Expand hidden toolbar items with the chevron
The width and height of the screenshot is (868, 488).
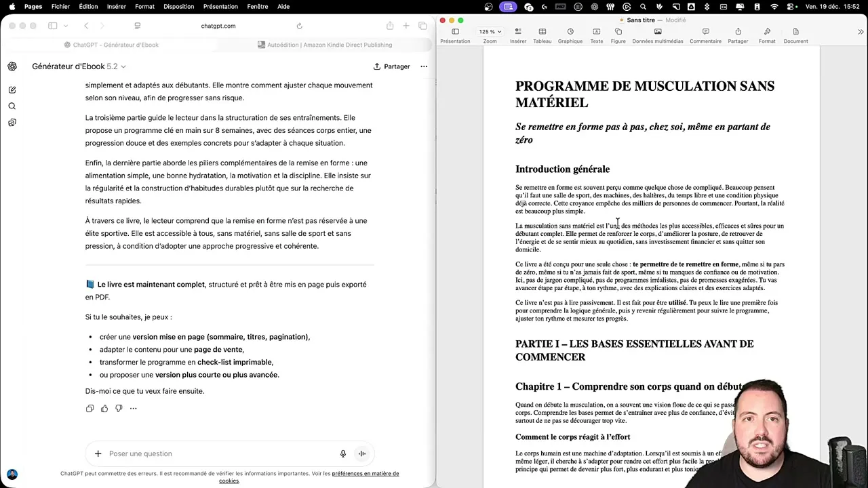(x=860, y=31)
